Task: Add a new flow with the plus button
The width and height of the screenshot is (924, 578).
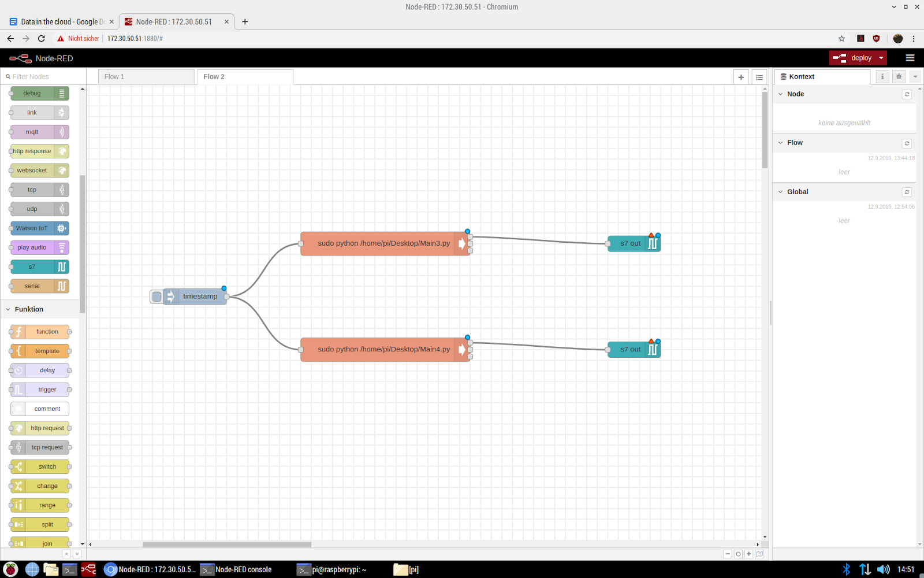Action: tap(741, 76)
